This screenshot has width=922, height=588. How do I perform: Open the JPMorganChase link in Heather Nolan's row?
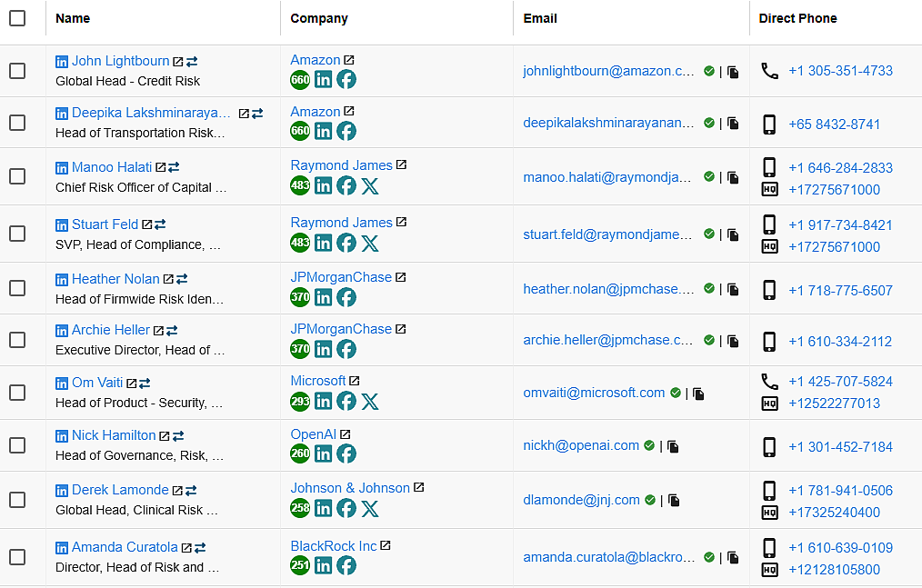[341, 277]
